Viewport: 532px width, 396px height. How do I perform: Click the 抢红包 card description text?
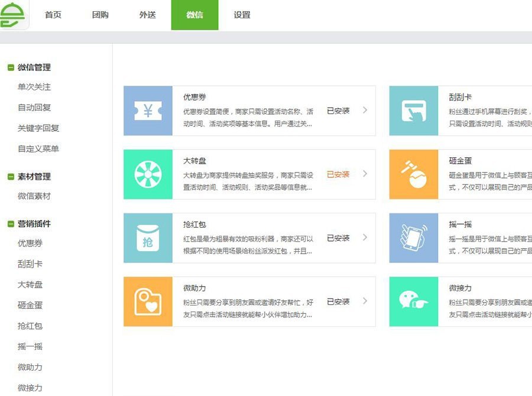[x=248, y=245]
